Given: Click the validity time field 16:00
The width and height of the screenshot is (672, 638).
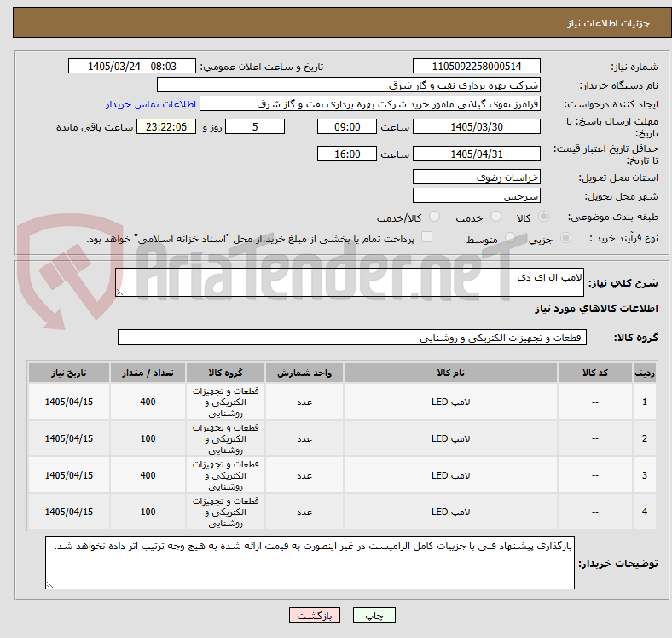Looking at the screenshot, I should point(347,154).
